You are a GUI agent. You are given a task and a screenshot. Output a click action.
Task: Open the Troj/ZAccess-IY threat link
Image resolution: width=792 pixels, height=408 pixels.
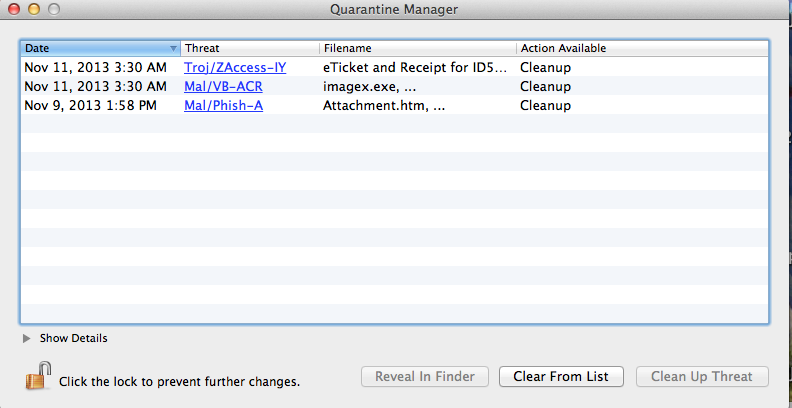pyautogui.click(x=235, y=67)
